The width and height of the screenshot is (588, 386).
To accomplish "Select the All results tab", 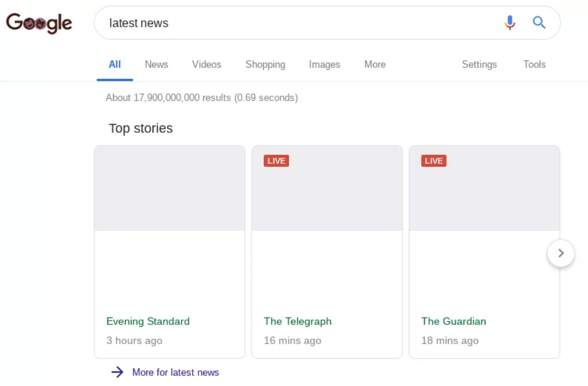I will coord(115,64).
